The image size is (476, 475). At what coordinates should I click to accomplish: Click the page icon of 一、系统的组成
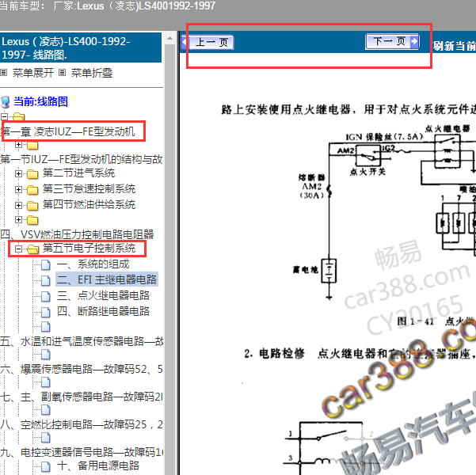(45, 264)
